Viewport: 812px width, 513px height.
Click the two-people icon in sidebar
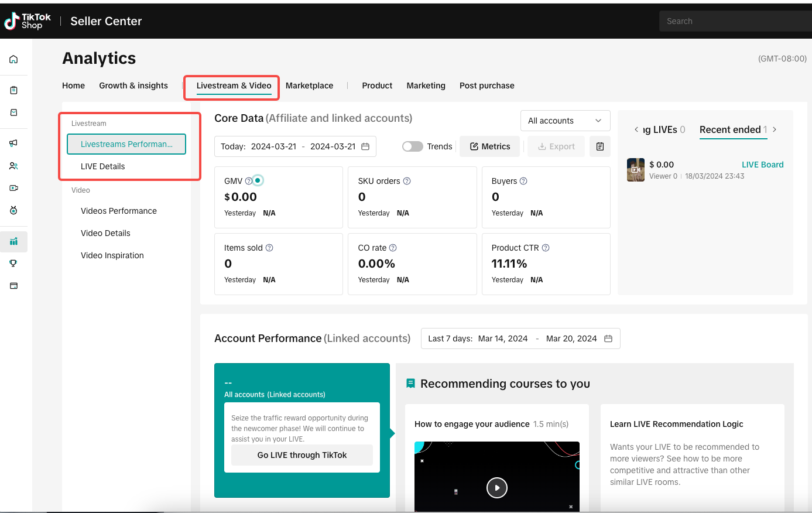click(x=13, y=166)
